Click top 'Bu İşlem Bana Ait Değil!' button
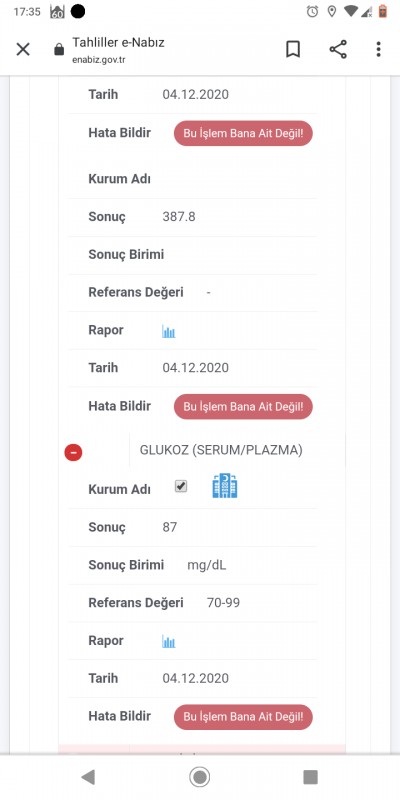The width and height of the screenshot is (400, 800). point(243,134)
